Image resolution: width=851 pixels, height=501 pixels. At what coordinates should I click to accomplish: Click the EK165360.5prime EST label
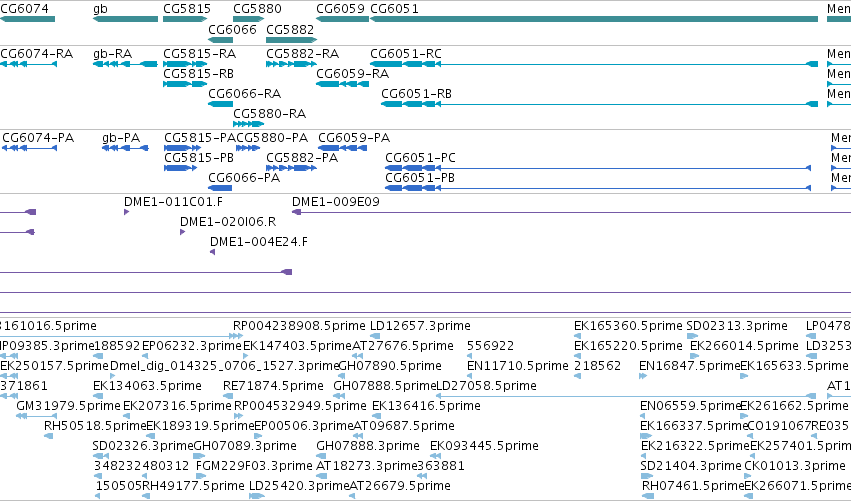pos(628,326)
